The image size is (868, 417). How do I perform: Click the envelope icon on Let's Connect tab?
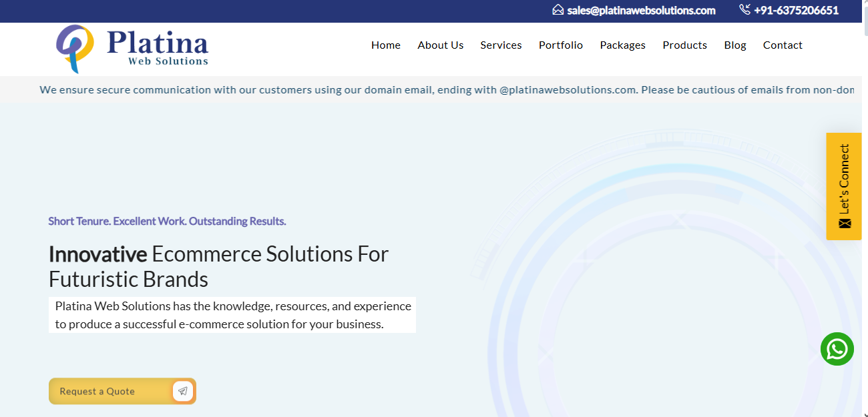845,224
